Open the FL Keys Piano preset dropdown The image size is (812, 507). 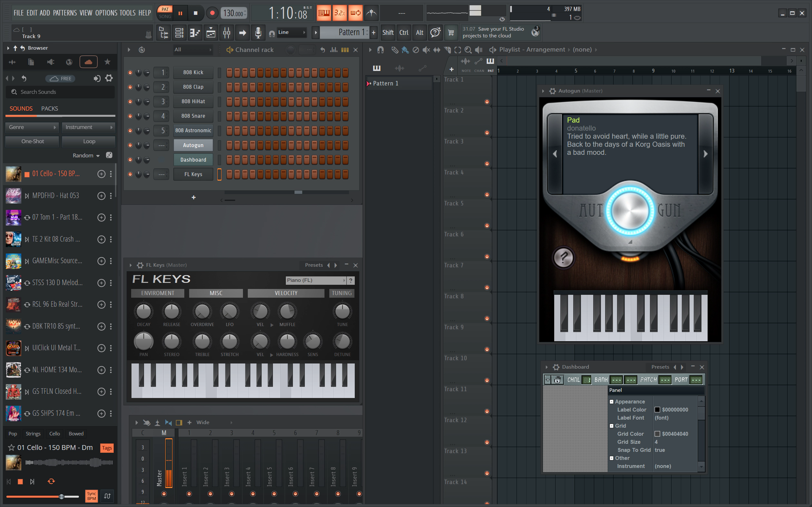(x=315, y=280)
